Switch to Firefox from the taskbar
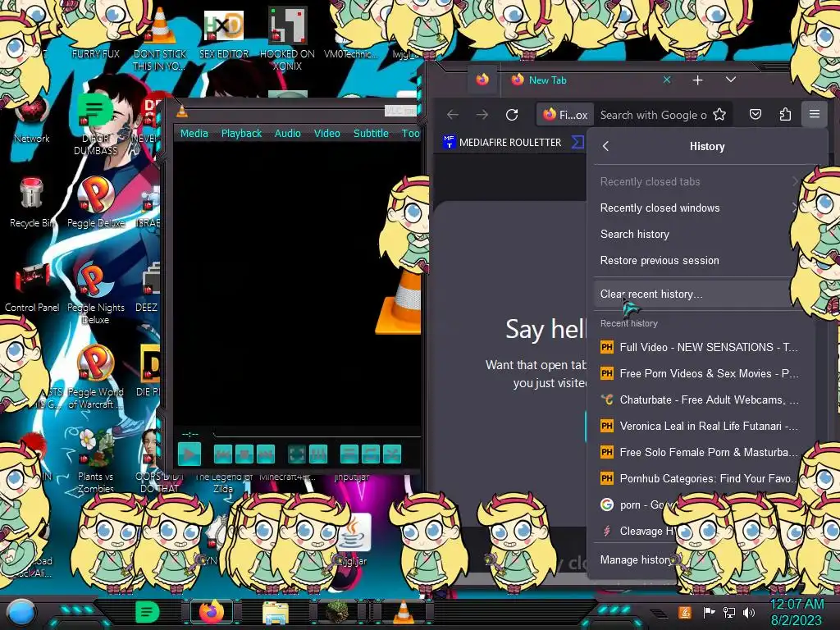Viewport: 840px width, 630px height. tap(212, 612)
